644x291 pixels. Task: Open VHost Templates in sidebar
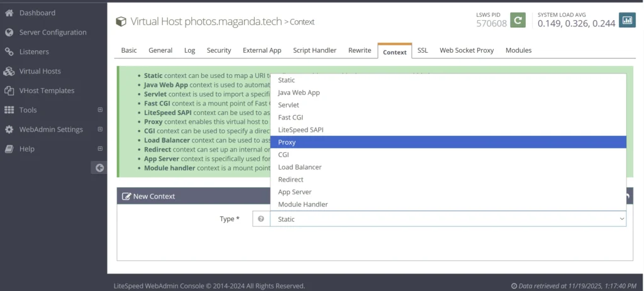coord(47,91)
